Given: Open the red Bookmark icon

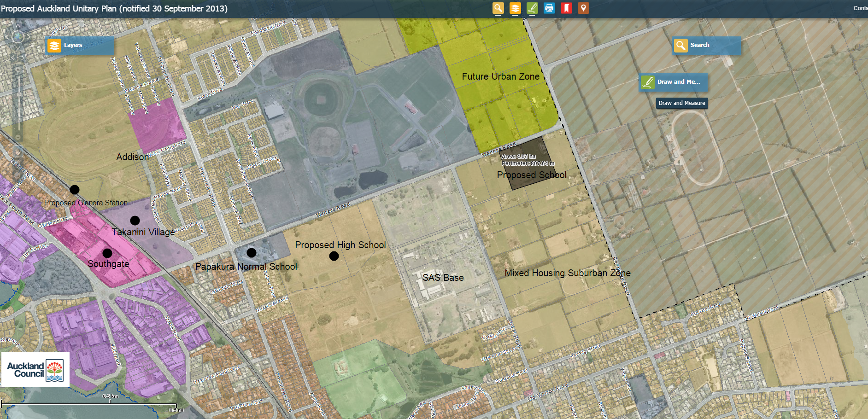Looking at the screenshot, I should tap(566, 8).
